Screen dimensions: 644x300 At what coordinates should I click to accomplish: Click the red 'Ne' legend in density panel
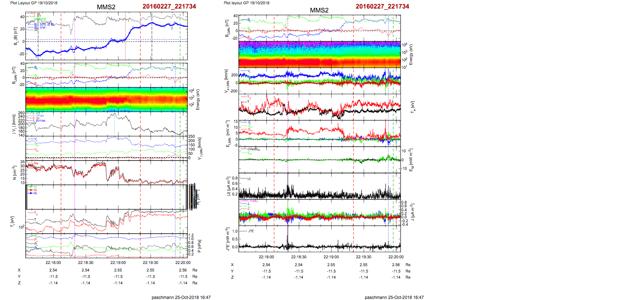36,163
